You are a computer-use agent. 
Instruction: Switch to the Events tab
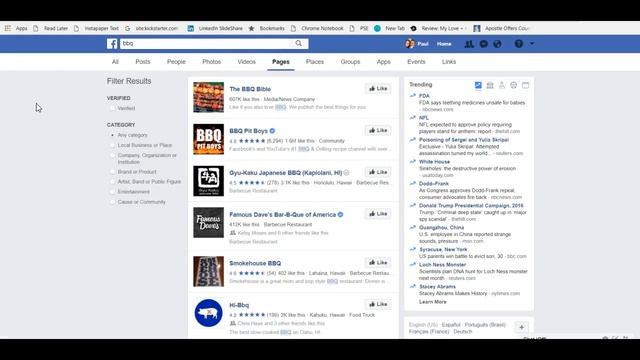click(x=416, y=62)
